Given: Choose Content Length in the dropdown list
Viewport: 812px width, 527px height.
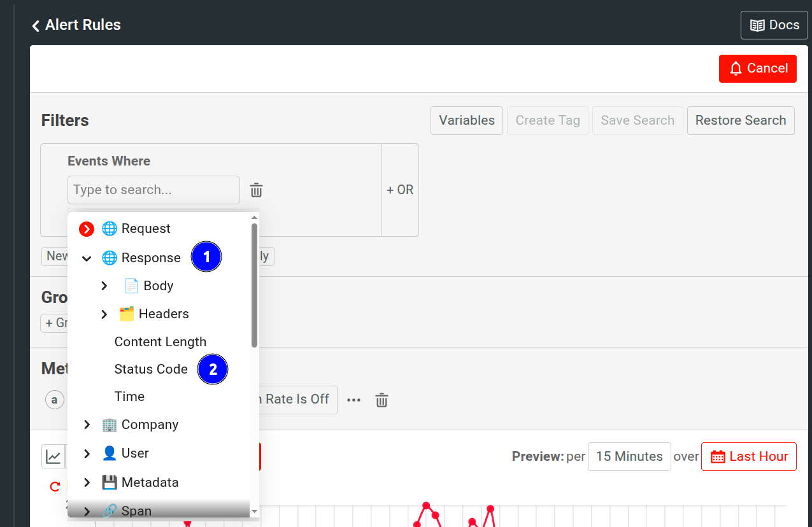Looking at the screenshot, I should (x=160, y=341).
